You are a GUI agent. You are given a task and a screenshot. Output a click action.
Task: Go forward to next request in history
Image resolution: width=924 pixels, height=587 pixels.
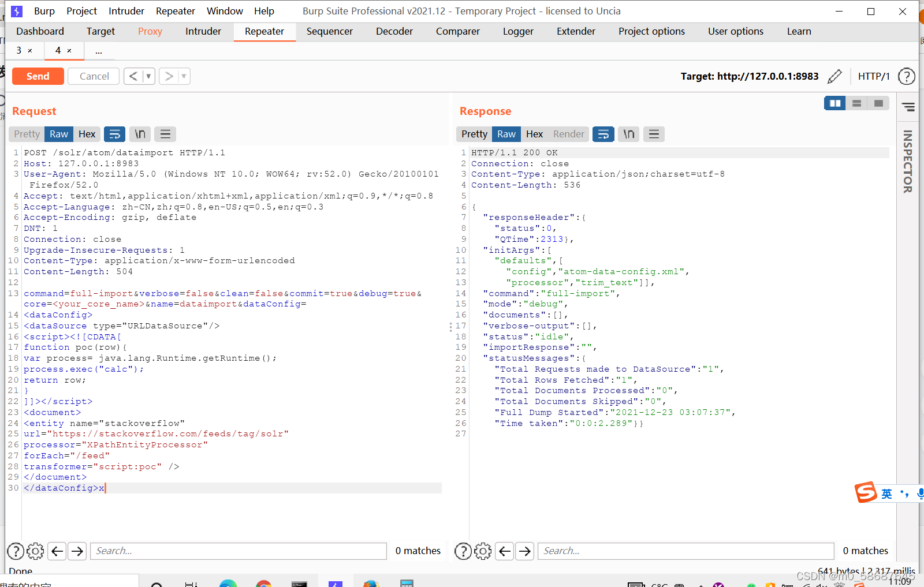[169, 76]
